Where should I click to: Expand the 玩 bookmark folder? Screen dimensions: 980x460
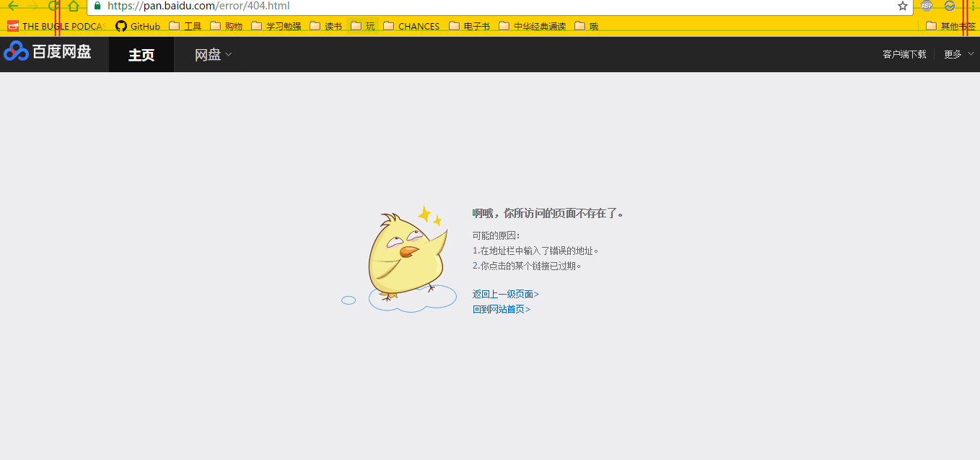click(x=363, y=26)
